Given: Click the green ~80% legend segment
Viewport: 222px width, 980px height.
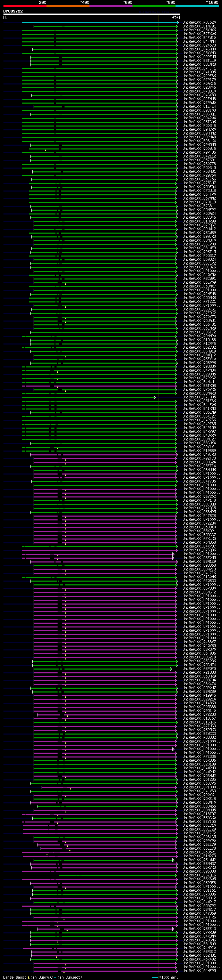Looking at the screenshot, I should tap(154, 6).
